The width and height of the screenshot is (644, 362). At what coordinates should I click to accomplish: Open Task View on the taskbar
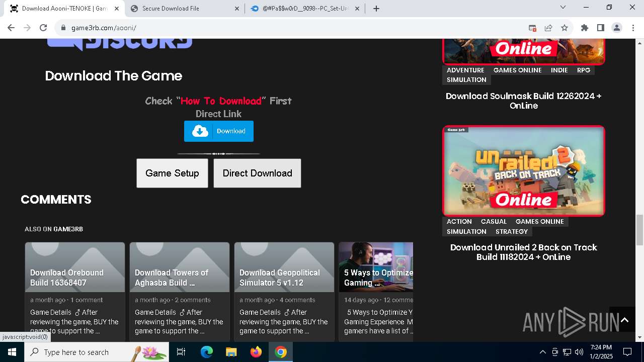coord(181,352)
